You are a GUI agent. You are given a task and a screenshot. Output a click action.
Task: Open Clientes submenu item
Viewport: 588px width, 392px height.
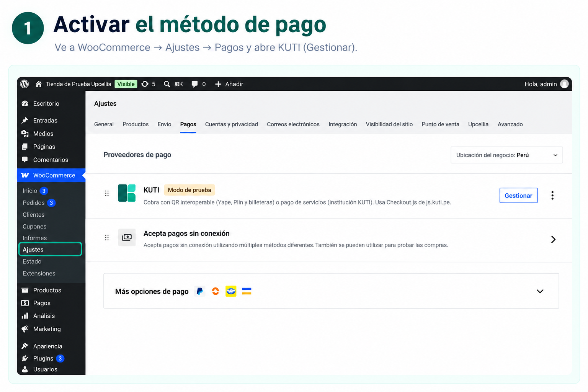pos(33,215)
